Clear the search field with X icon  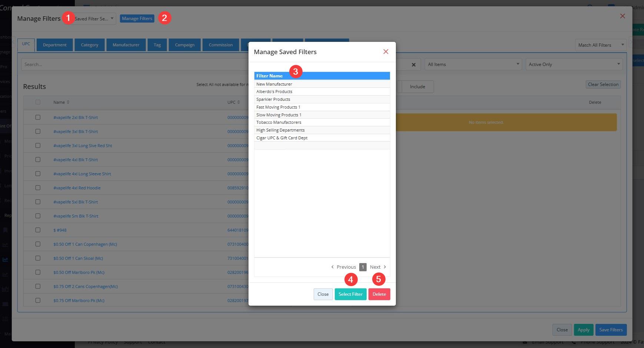[x=414, y=64]
